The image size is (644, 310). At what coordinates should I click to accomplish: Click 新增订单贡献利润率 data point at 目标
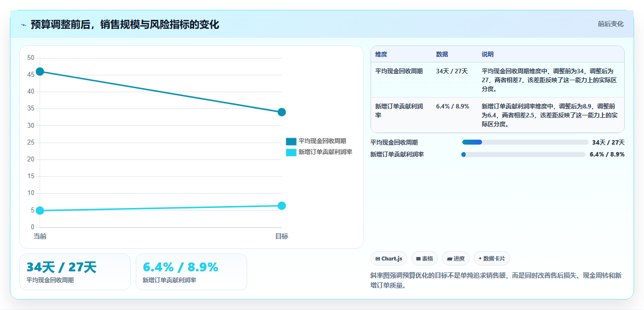point(281,206)
